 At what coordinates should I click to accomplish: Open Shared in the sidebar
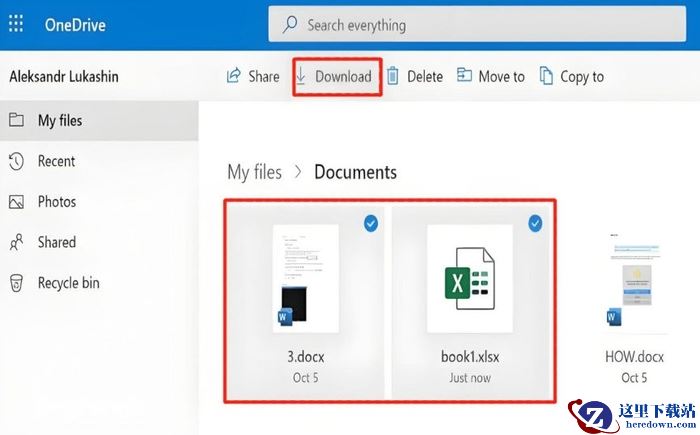click(99, 242)
